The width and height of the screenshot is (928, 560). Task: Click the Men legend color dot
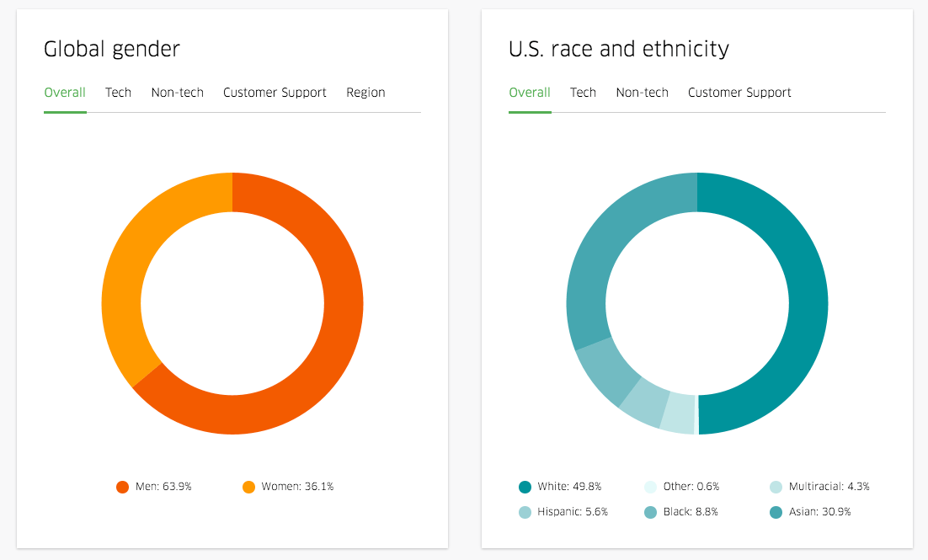click(123, 487)
